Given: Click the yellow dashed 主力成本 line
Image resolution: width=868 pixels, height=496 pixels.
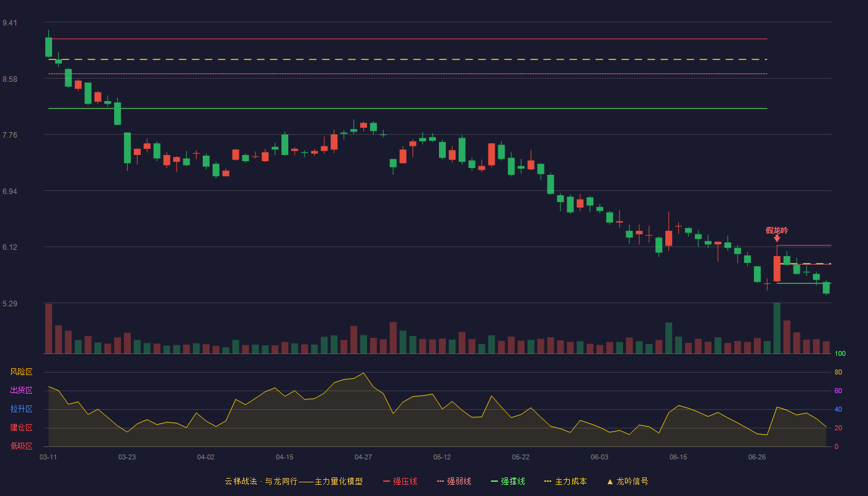Looking at the screenshot, I should tap(408, 60).
